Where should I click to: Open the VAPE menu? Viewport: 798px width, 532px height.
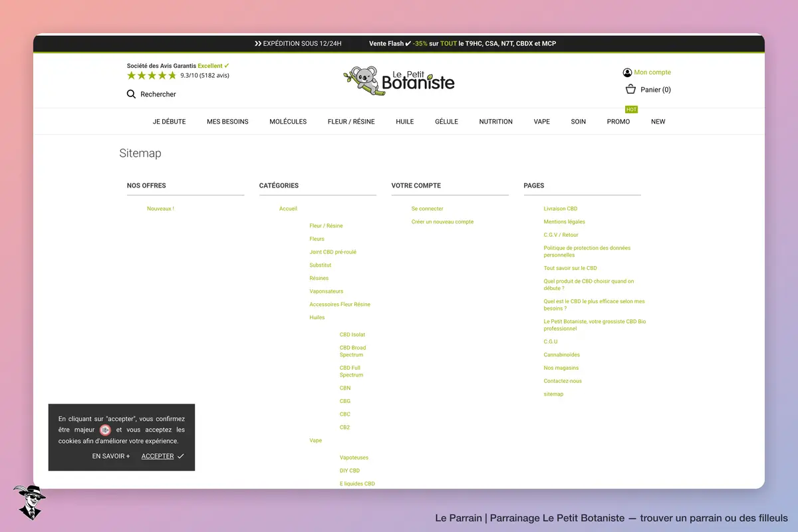(x=542, y=122)
